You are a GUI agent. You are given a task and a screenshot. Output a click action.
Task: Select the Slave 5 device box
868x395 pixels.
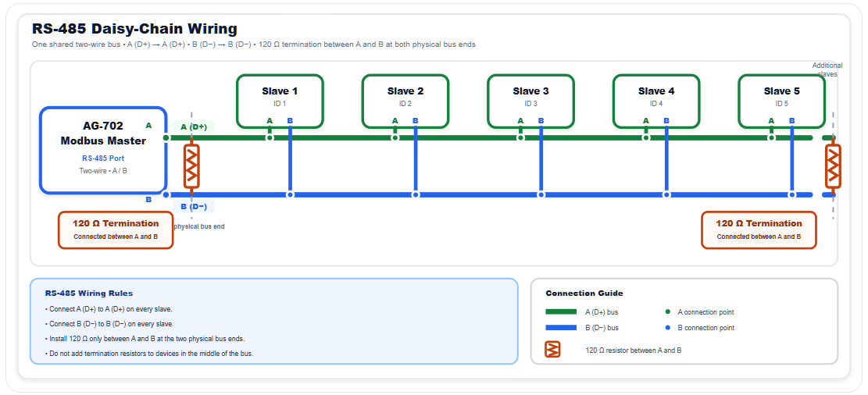point(781,101)
